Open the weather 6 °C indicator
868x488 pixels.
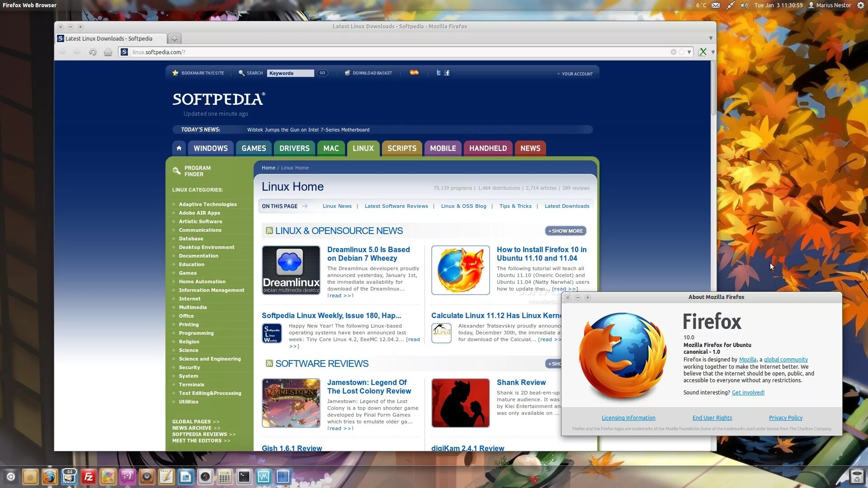696,5
